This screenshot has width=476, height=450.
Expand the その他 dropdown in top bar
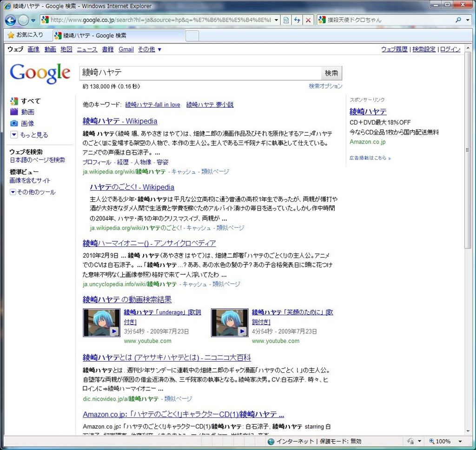tap(149, 49)
